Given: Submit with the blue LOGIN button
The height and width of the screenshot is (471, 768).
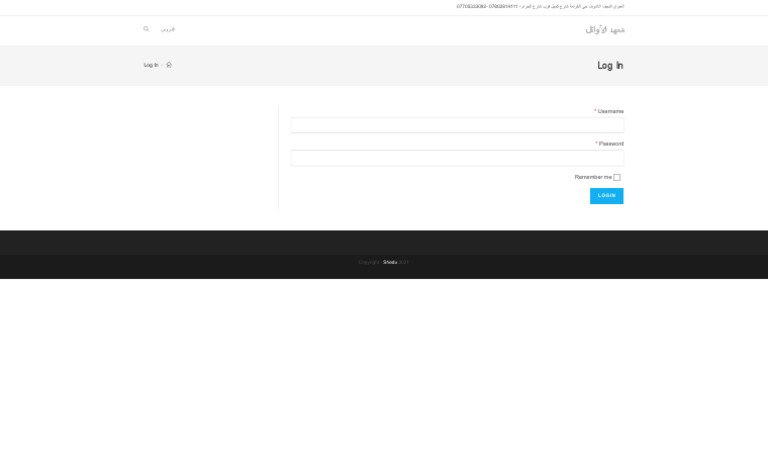Looking at the screenshot, I should point(606,196).
